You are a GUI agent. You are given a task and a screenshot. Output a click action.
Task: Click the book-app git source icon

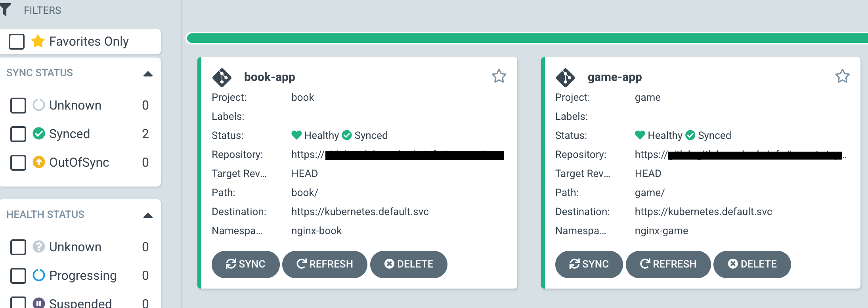pos(222,77)
